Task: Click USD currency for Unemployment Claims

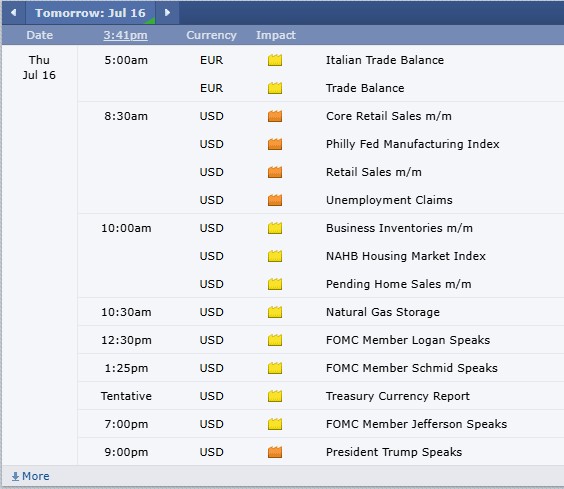Action: pos(212,200)
